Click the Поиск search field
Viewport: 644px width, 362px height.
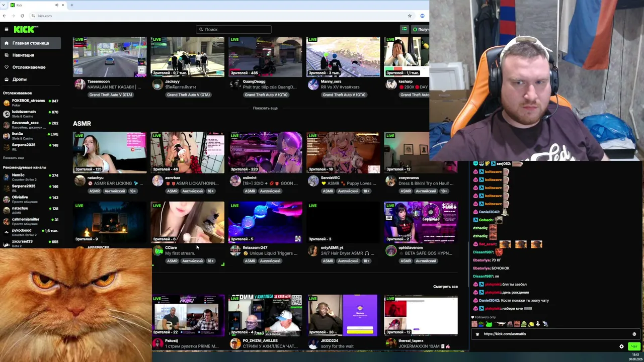(233, 29)
